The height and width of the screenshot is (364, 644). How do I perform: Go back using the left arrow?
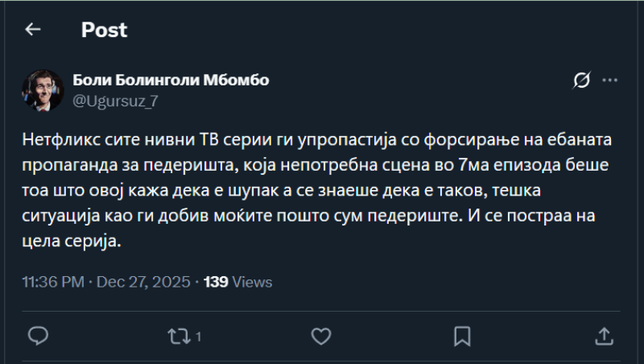click(x=32, y=30)
